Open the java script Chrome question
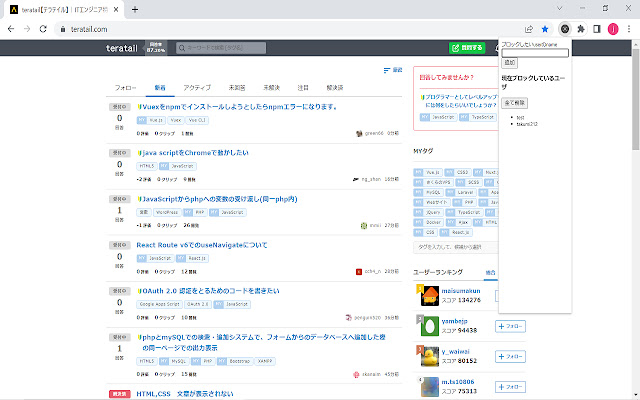 click(195, 153)
